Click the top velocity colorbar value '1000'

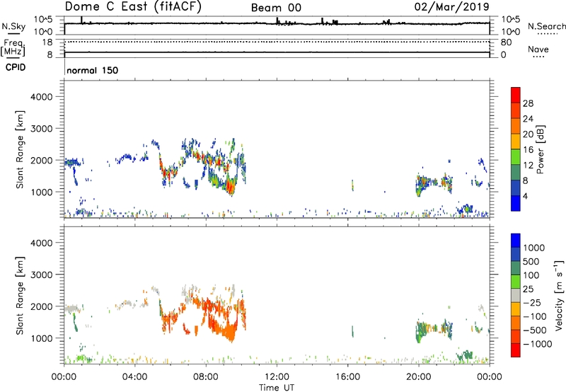(533, 248)
